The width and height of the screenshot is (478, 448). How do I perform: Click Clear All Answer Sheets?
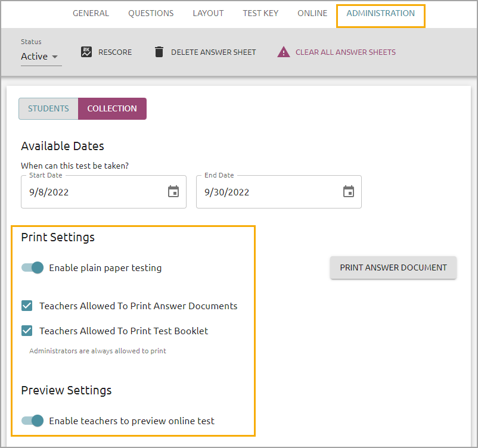346,52
